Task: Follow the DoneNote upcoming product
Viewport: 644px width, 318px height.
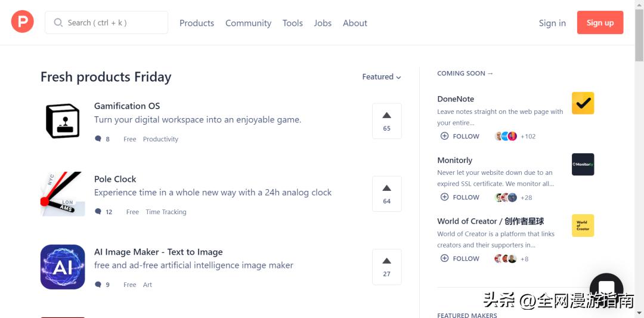Action: coord(460,136)
